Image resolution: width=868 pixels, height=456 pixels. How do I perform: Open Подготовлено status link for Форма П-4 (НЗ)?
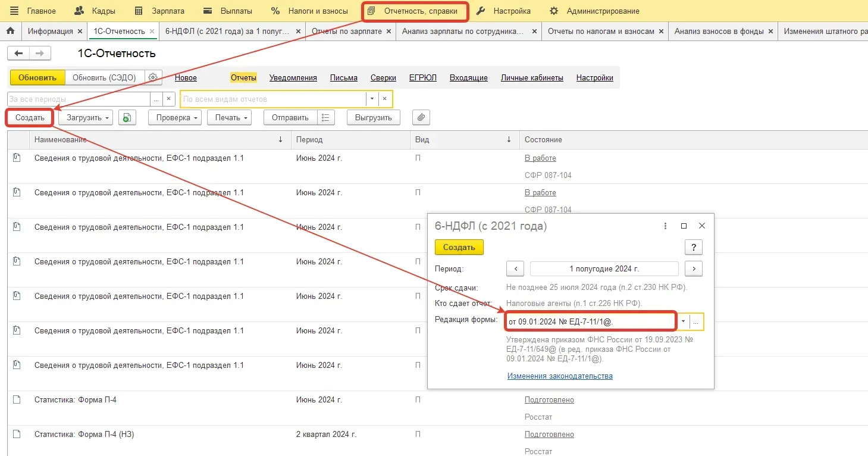pos(549,435)
